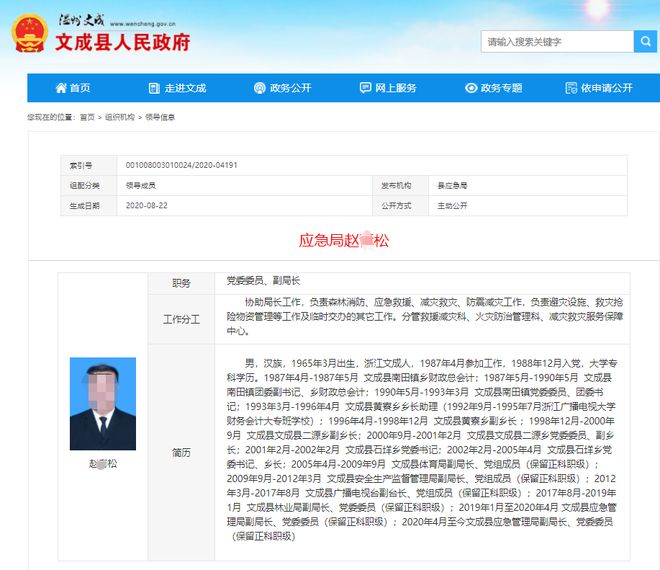
Task: Open 组织机构 in the breadcrumb trail
Action: click(x=120, y=117)
